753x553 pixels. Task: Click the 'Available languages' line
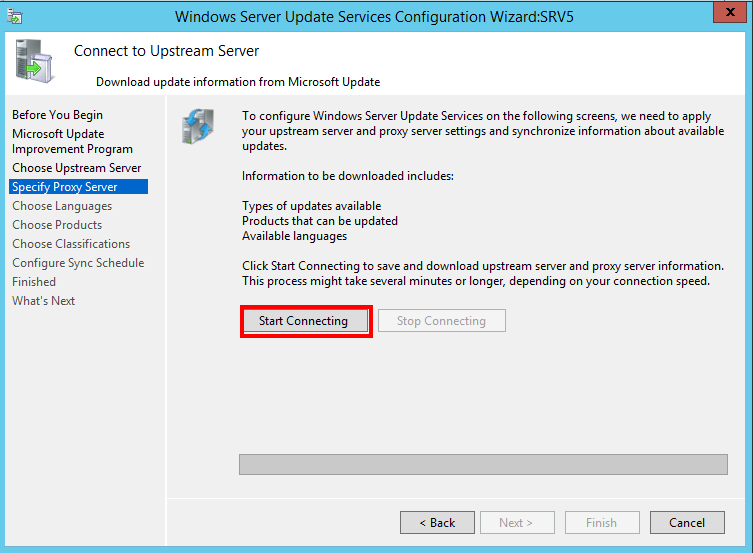[x=294, y=236]
